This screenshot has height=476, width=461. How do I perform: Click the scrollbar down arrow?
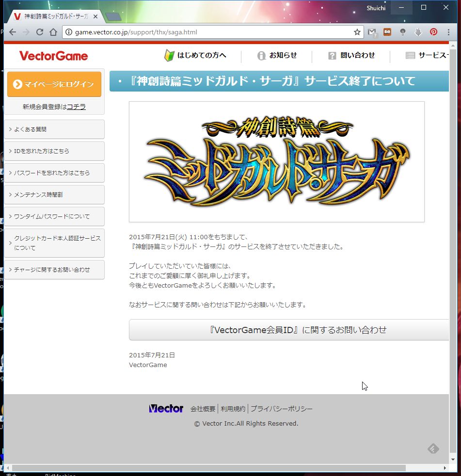pyautogui.click(x=453, y=459)
